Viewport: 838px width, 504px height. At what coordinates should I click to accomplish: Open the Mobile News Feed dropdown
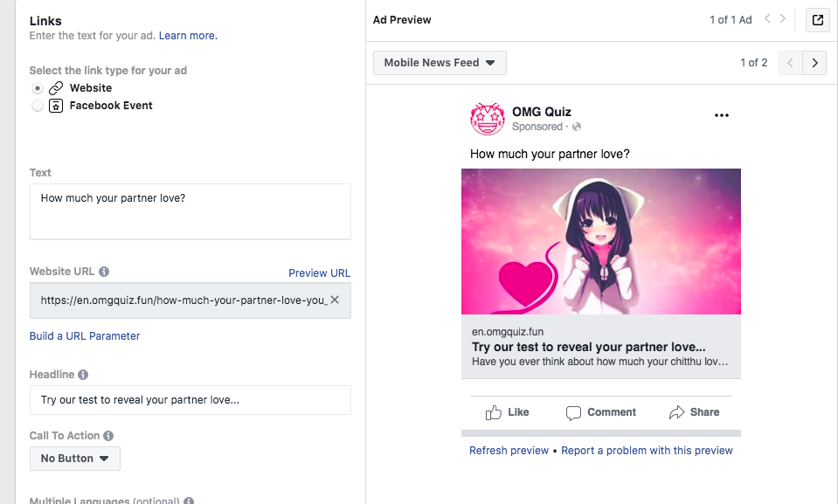click(440, 63)
